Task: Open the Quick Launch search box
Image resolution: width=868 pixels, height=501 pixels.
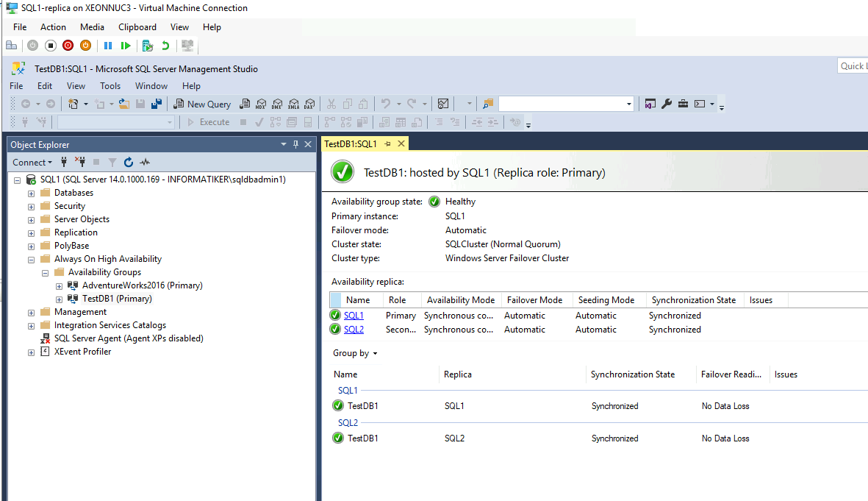Action: 853,66
